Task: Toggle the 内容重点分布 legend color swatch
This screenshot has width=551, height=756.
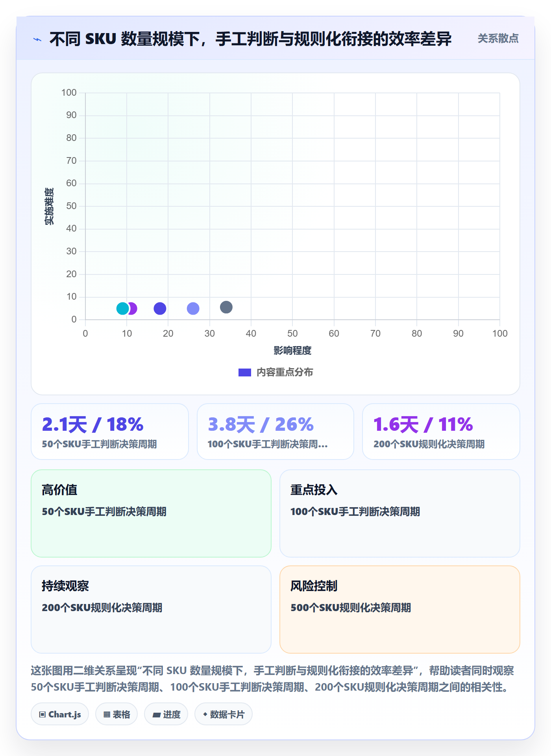Action: coord(245,372)
